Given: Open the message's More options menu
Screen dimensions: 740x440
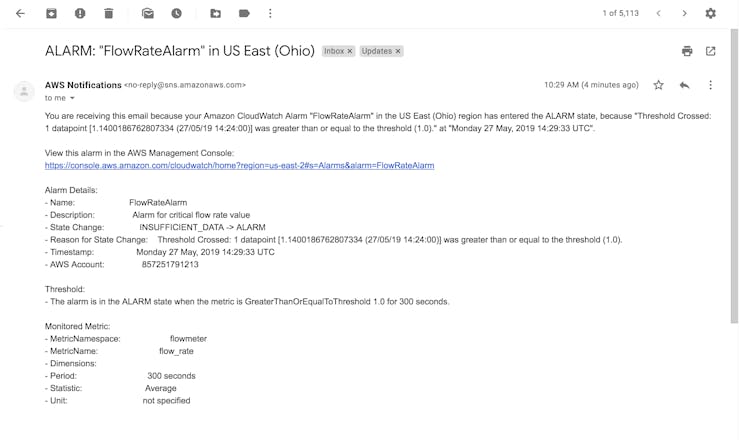Looking at the screenshot, I should click(710, 85).
